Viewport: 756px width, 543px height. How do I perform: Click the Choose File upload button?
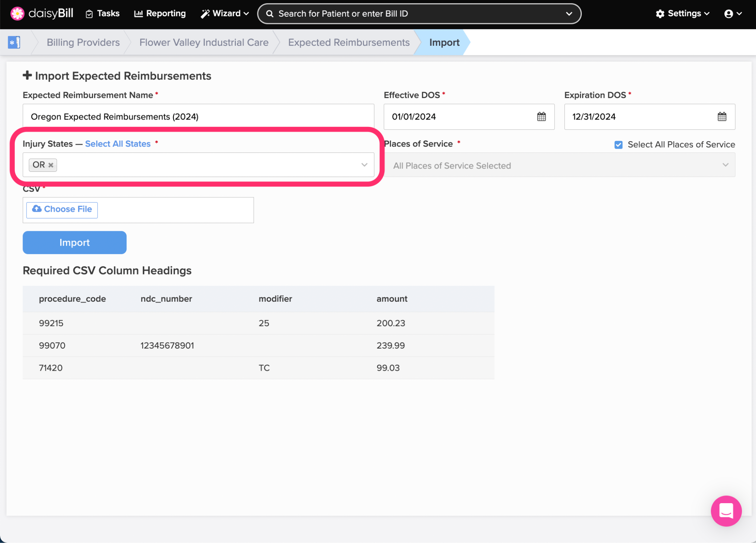click(x=62, y=210)
